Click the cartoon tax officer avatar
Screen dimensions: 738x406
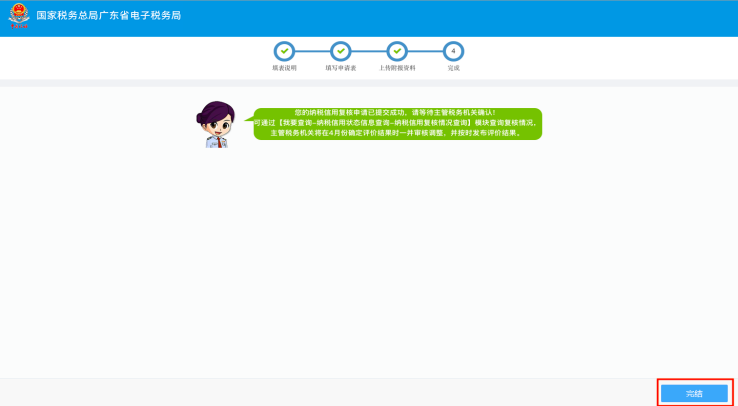click(x=216, y=125)
